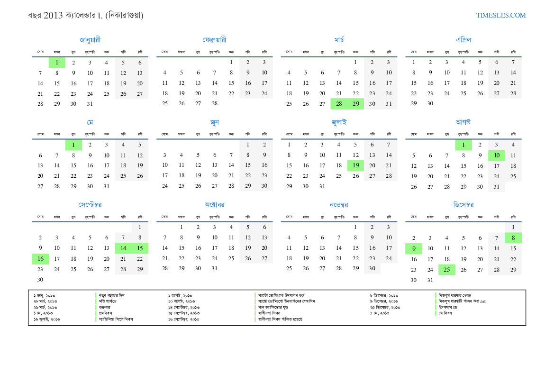Click legend date '২৯ মার্চ, ২০১৩'
554x392 pixels.
click(45, 308)
